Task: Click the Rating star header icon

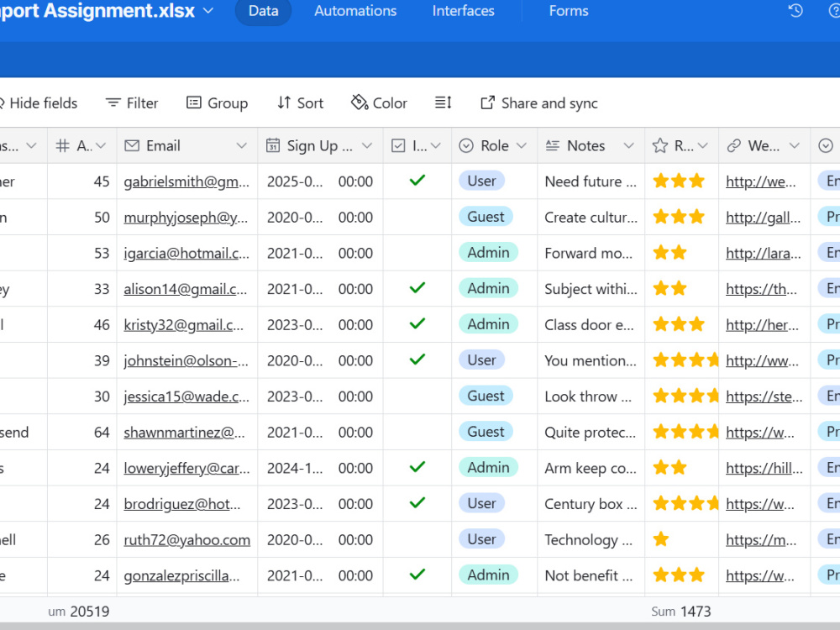Action: point(660,145)
